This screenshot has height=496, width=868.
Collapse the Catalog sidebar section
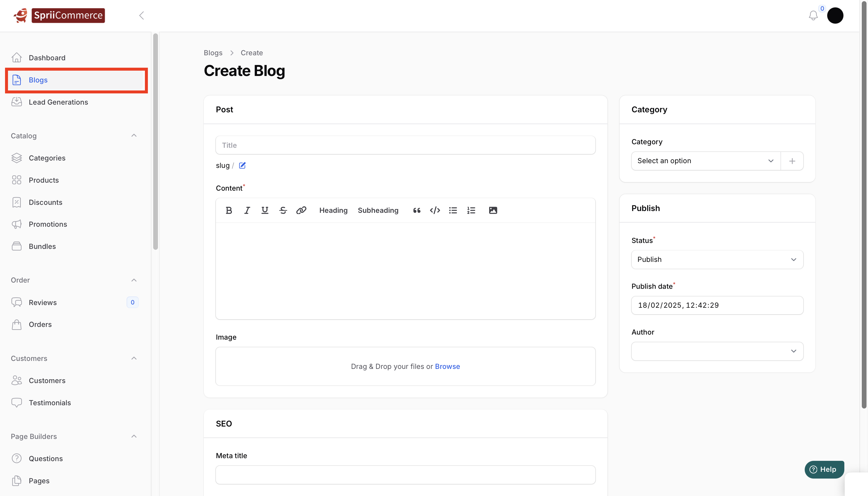(134, 136)
